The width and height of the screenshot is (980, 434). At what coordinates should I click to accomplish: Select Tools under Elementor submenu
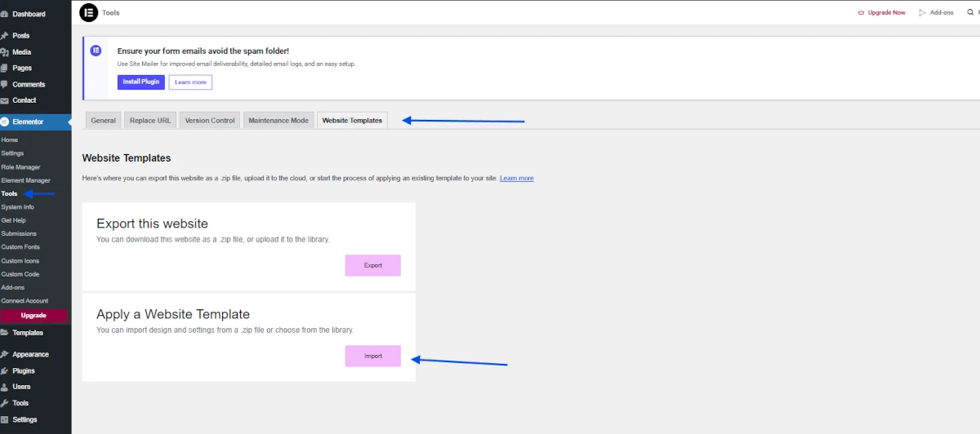[x=9, y=193]
